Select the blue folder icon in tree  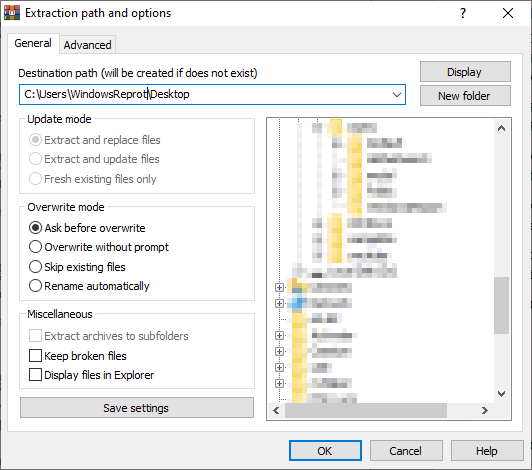pos(297,303)
